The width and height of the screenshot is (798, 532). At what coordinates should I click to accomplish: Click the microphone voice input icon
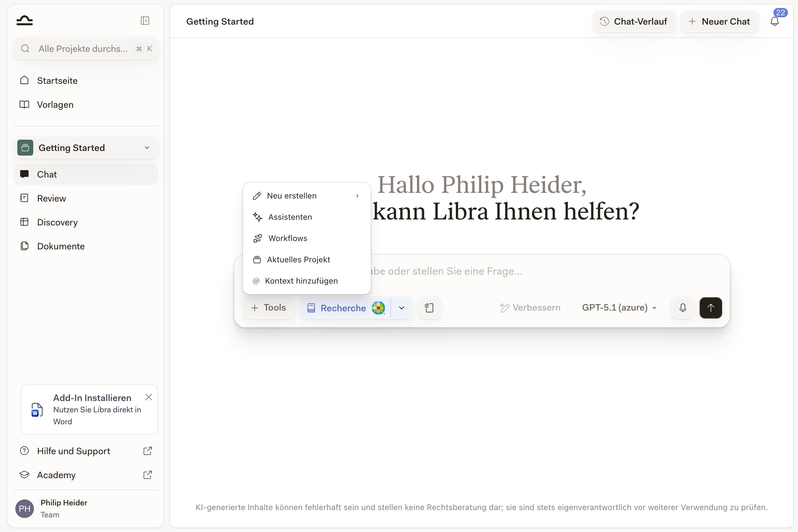pyautogui.click(x=683, y=308)
